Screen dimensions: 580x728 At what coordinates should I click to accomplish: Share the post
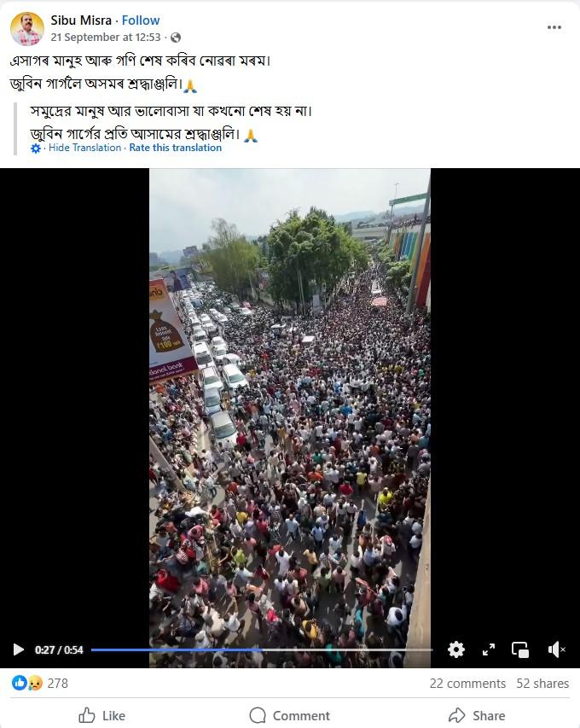tap(477, 715)
